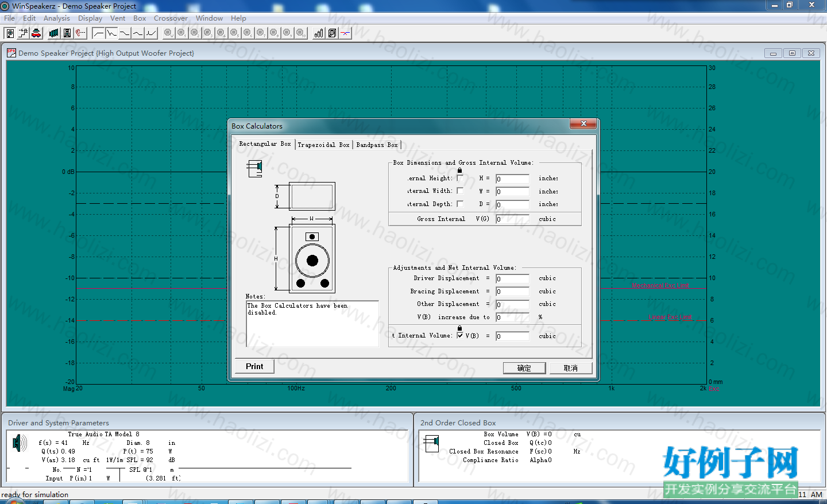Open the Display menu
This screenshot has width=827, height=504.
pos(90,18)
